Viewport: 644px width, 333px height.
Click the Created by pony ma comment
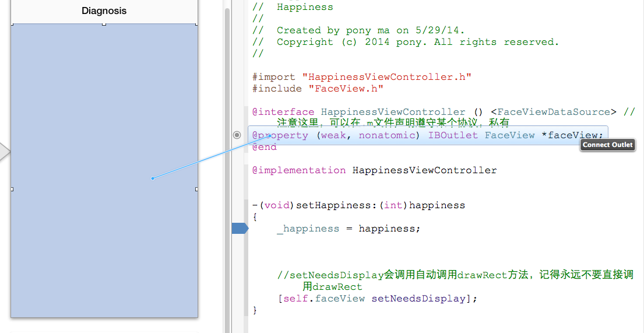[x=358, y=30]
